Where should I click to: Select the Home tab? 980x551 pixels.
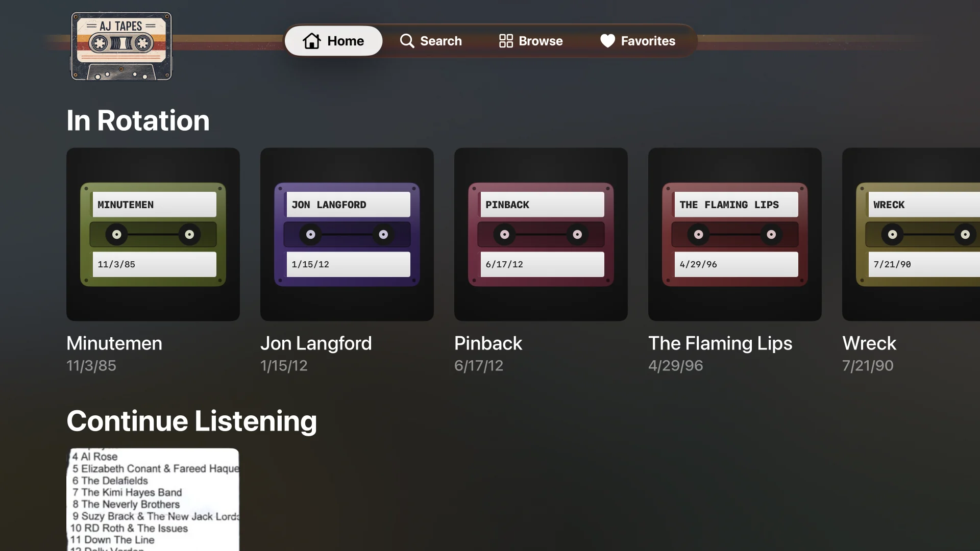pos(333,41)
